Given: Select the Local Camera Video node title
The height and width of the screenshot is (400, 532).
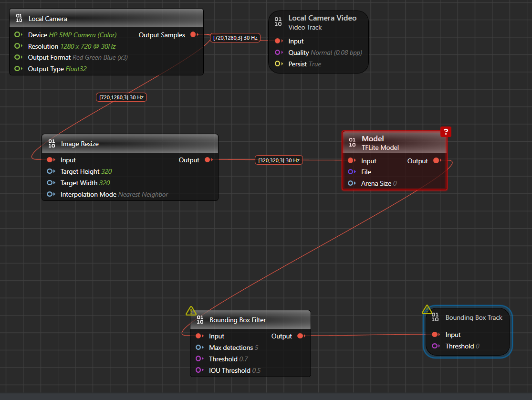Looking at the screenshot, I should (x=323, y=18).
